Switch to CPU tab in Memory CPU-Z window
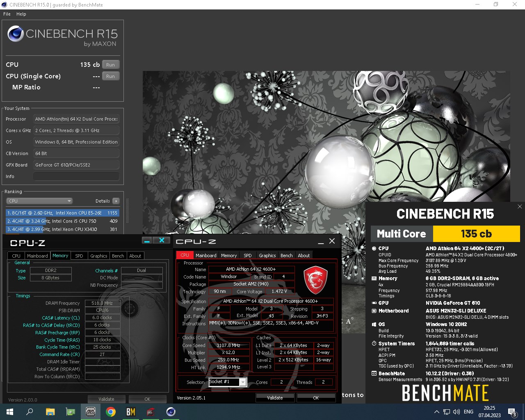The image size is (525, 420). pyautogui.click(x=16, y=256)
